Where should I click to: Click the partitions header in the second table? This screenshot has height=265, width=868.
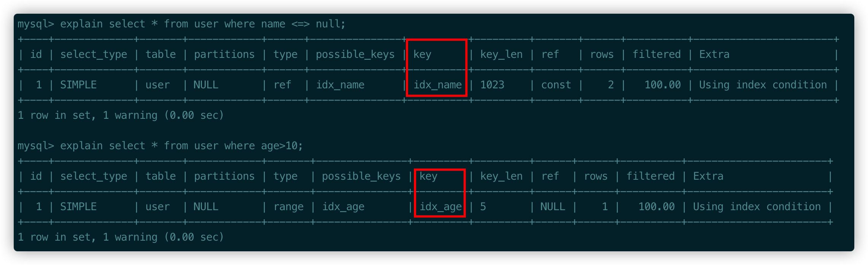(224, 176)
